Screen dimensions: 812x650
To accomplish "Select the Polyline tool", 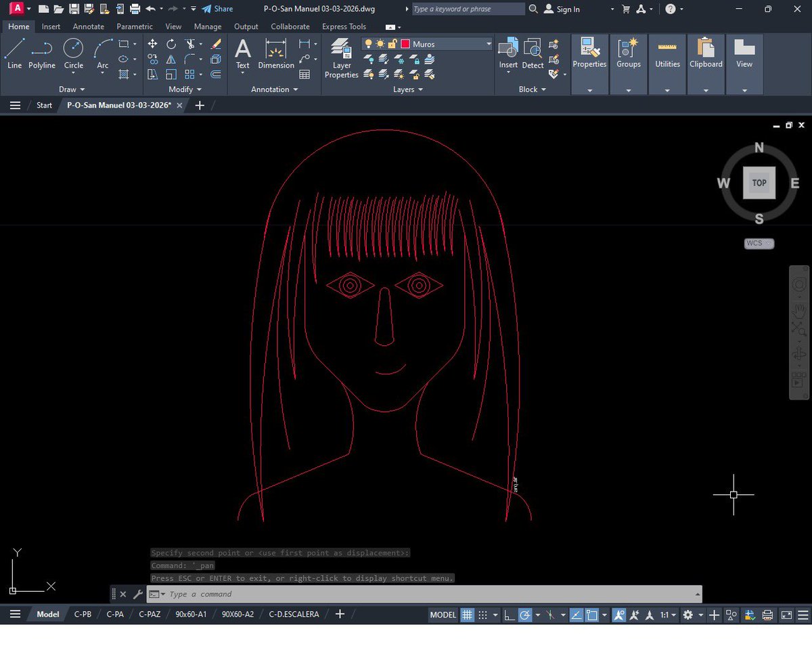I will [x=42, y=54].
